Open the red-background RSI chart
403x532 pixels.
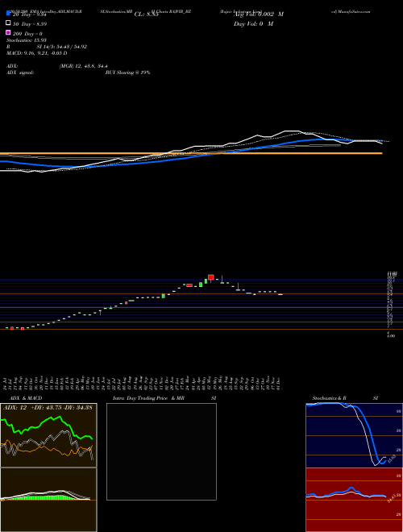(x=354, y=500)
